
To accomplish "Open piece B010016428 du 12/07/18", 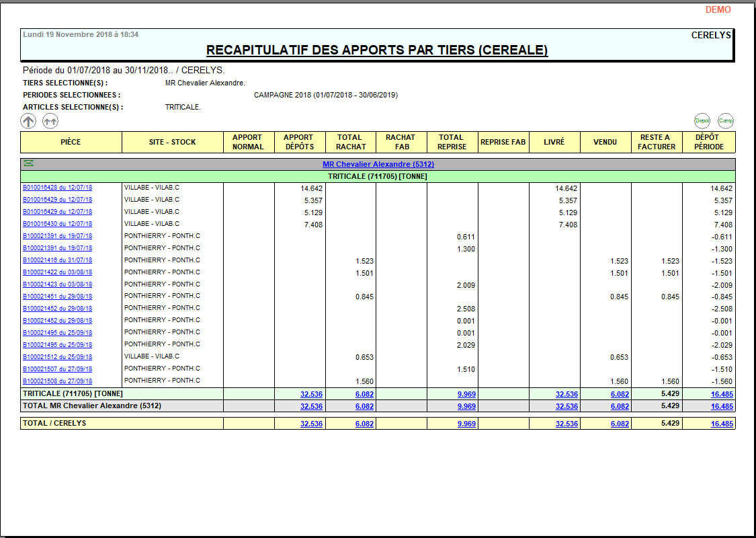I will click(x=58, y=188).
